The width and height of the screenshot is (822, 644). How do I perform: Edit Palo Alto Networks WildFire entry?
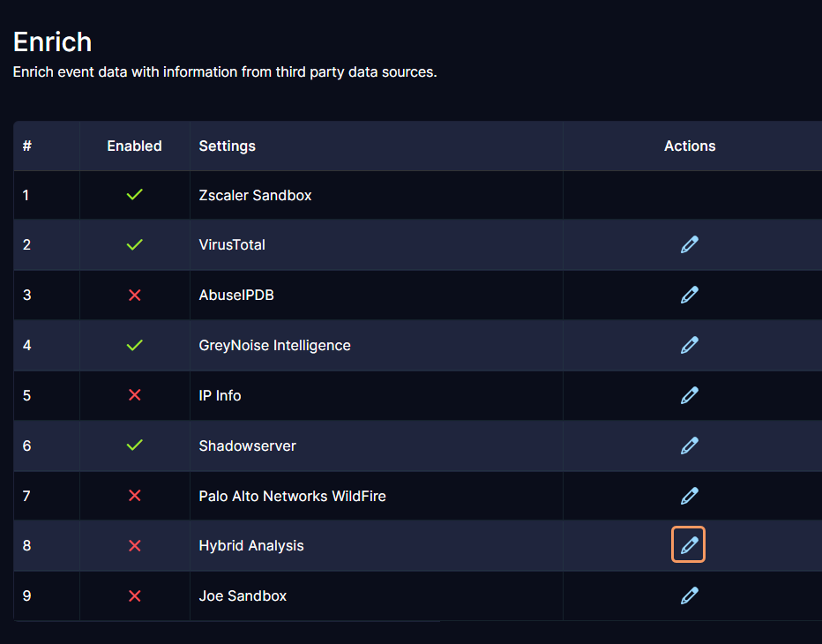click(x=689, y=496)
